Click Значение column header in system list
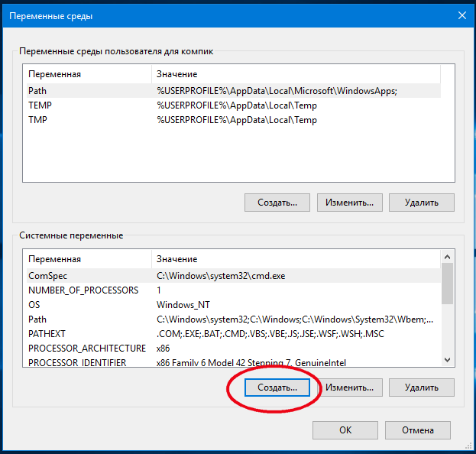The width and height of the screenshot is (476, 454). tap(296, 259)
